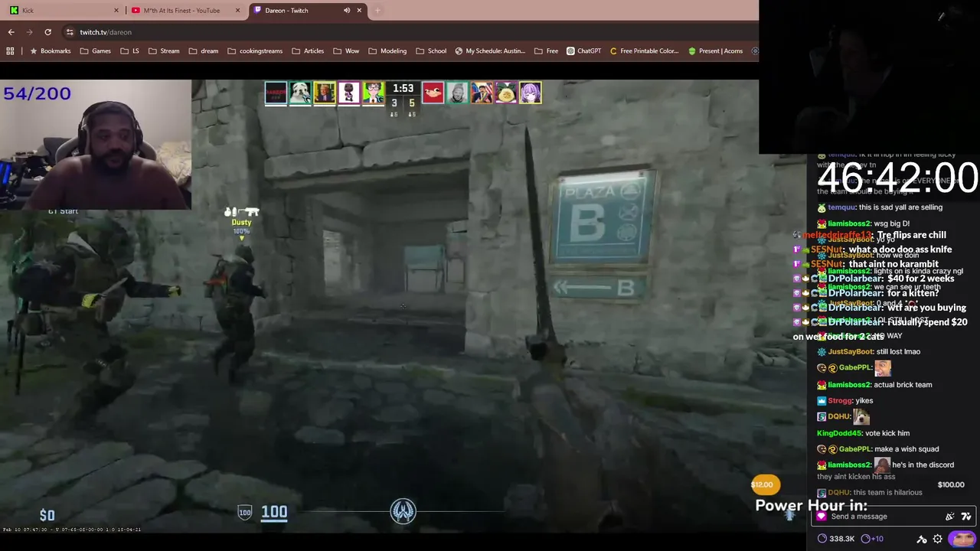Screen dimensions: 980x551
Task: Click the flag politician player avatar
Action: pyautogui.click(x=482, y=93)
